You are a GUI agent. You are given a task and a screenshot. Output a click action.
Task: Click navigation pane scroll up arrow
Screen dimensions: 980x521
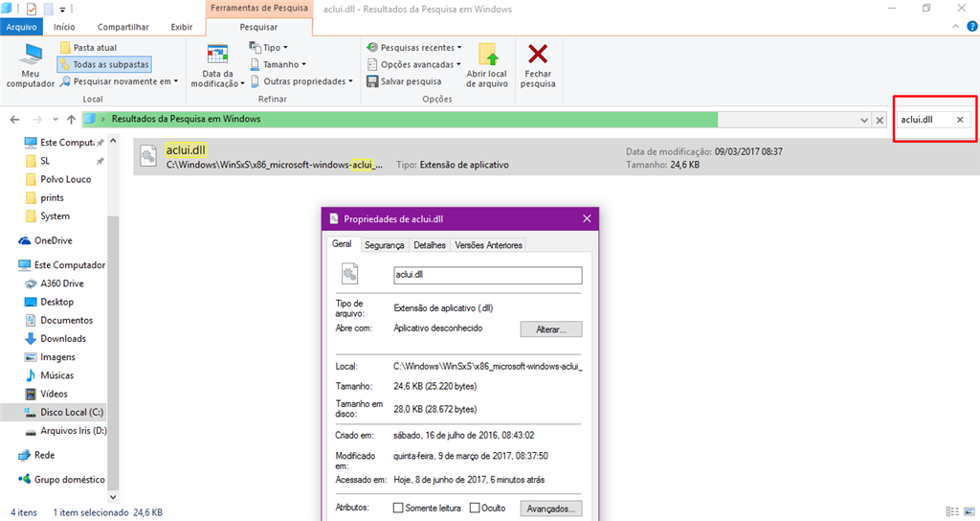113,142
